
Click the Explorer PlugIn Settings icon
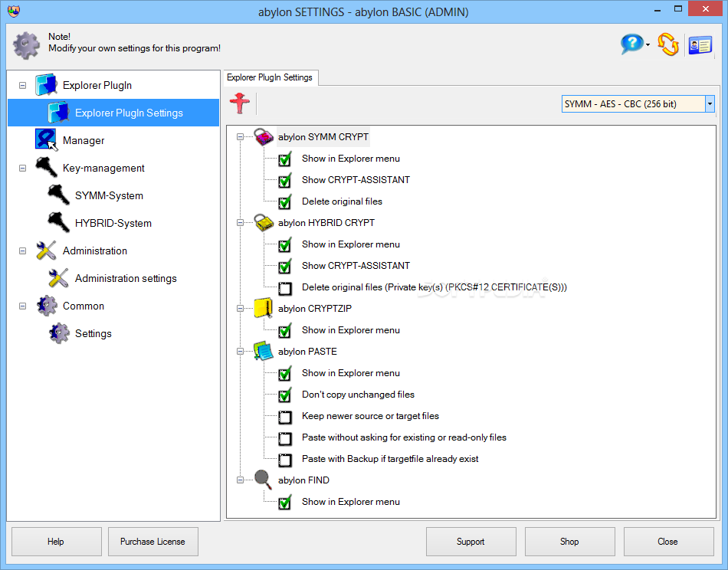[58, 113]
